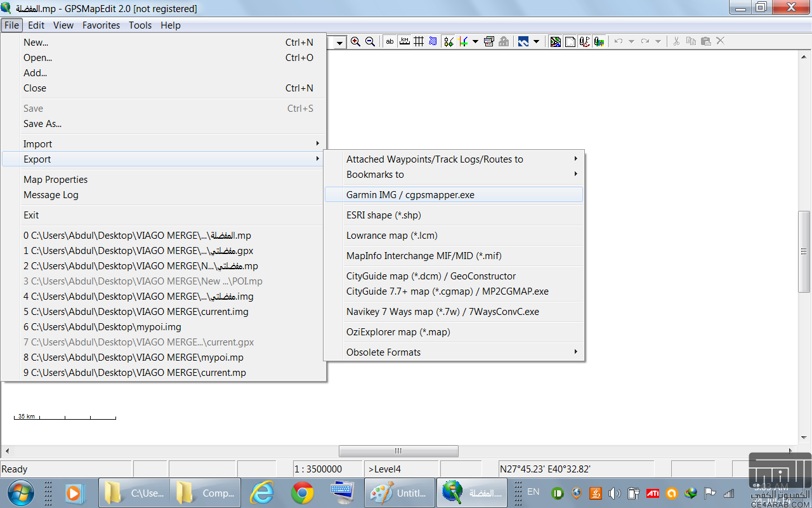Toggle the grid lines toolbar button
Image resolution: width=812 pixels, height=508 pixels.
(419, 42)
